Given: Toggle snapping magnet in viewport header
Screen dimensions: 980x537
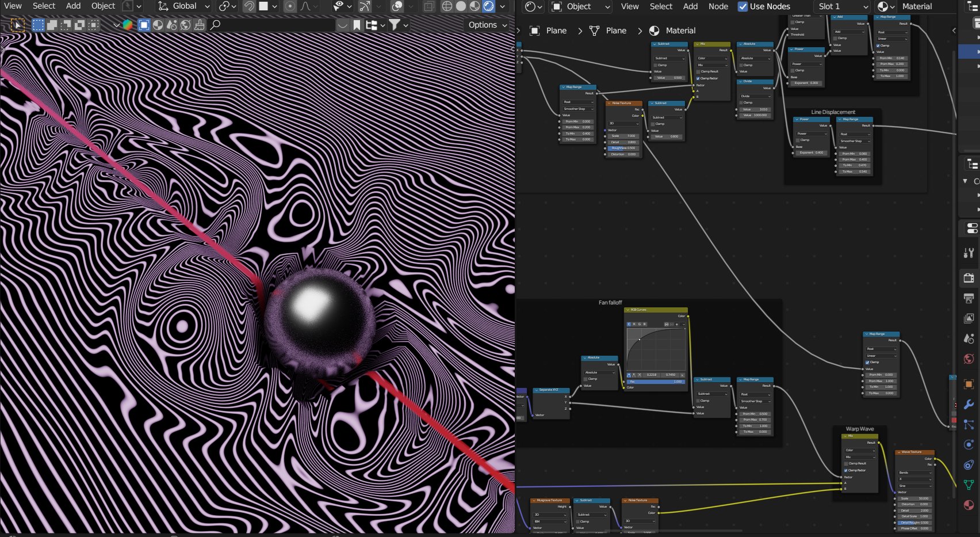Looking at the screenshot, I should [x=249, y=6].
